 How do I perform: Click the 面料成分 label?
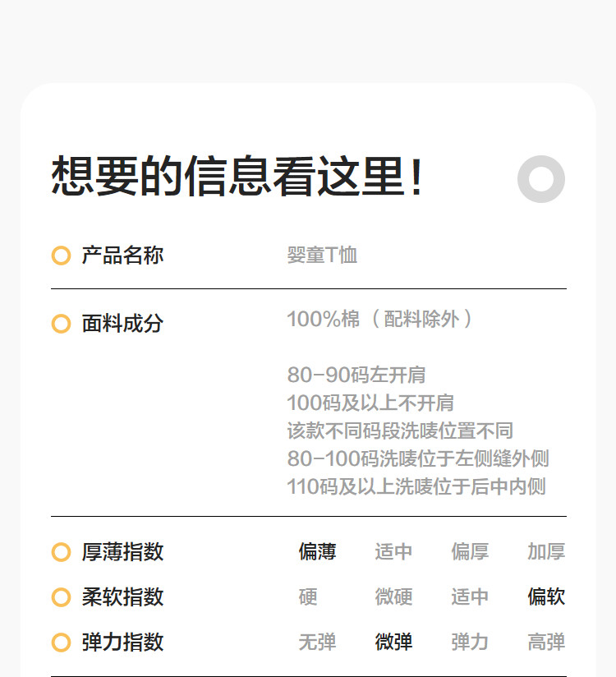point(122,324)
